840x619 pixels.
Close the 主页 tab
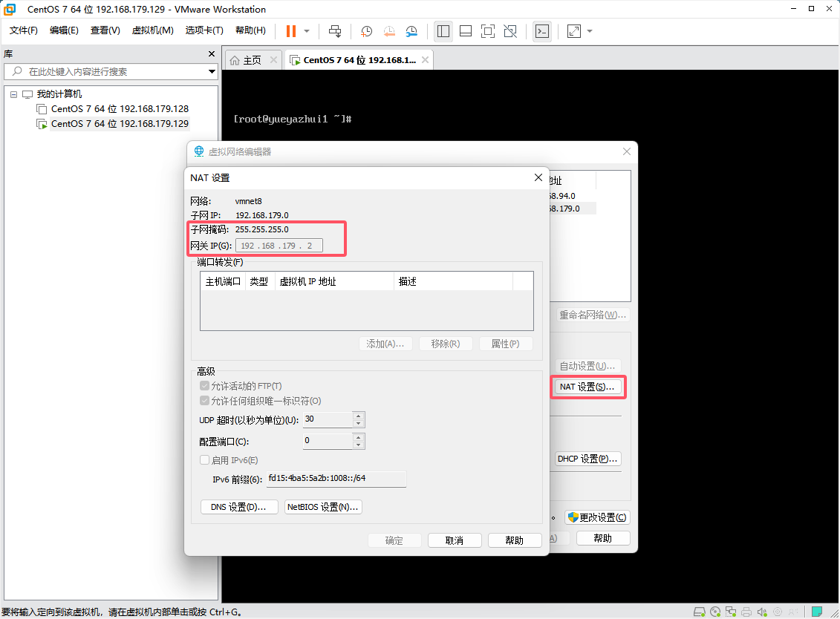[274, 60]
